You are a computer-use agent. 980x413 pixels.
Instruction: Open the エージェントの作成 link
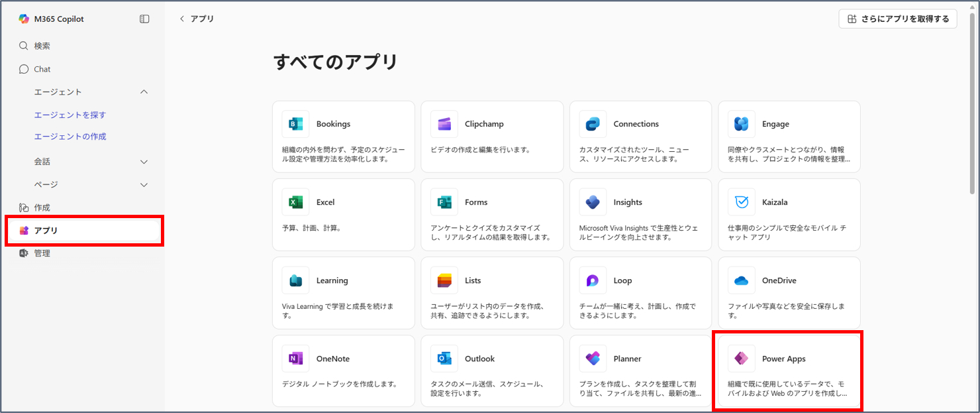(x=70, y=137)
